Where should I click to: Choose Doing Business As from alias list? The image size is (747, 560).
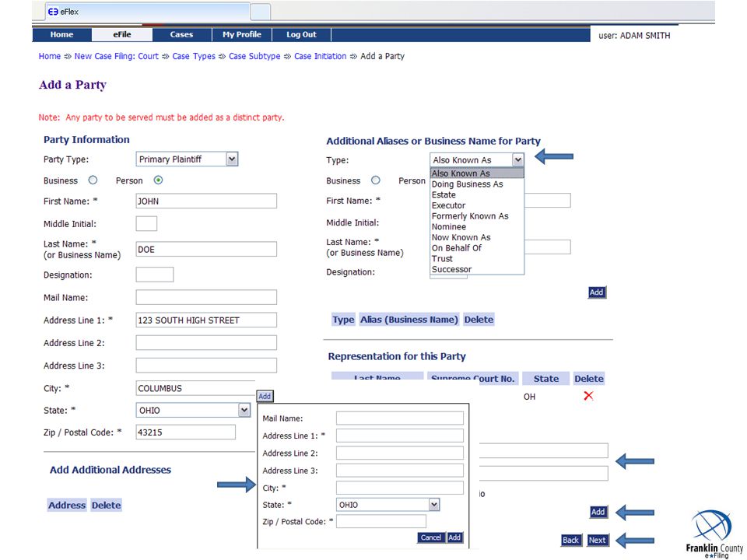click(x=477, y=184)
